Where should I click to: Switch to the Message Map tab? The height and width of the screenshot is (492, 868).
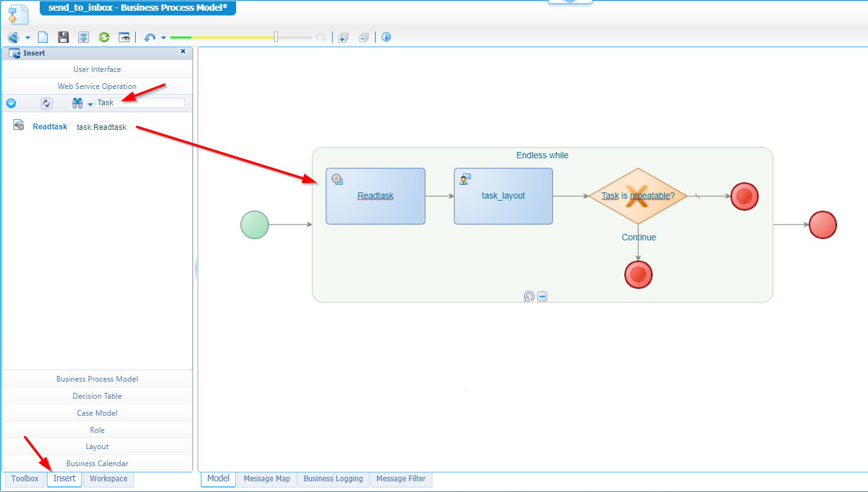[x=266, y=479]
